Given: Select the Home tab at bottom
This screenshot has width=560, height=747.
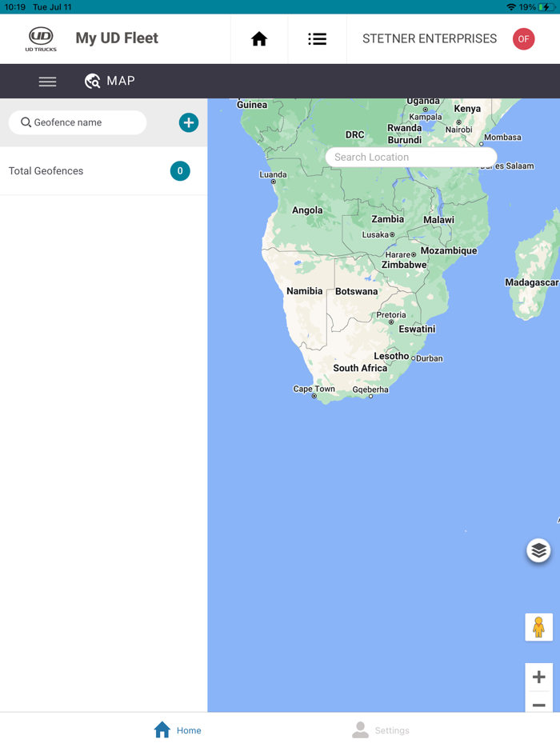Looking at the screenshot, I should click(178, 730).
